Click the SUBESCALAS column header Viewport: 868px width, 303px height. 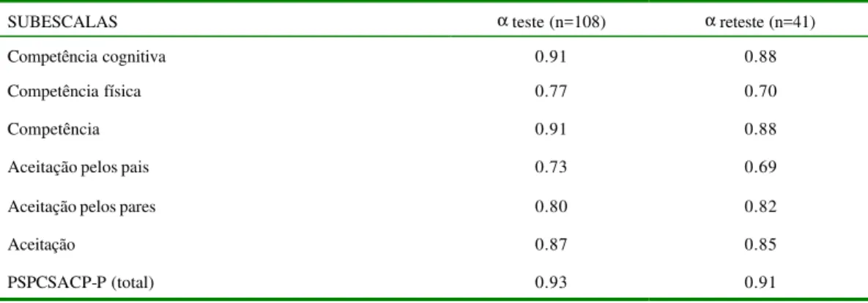62,22
